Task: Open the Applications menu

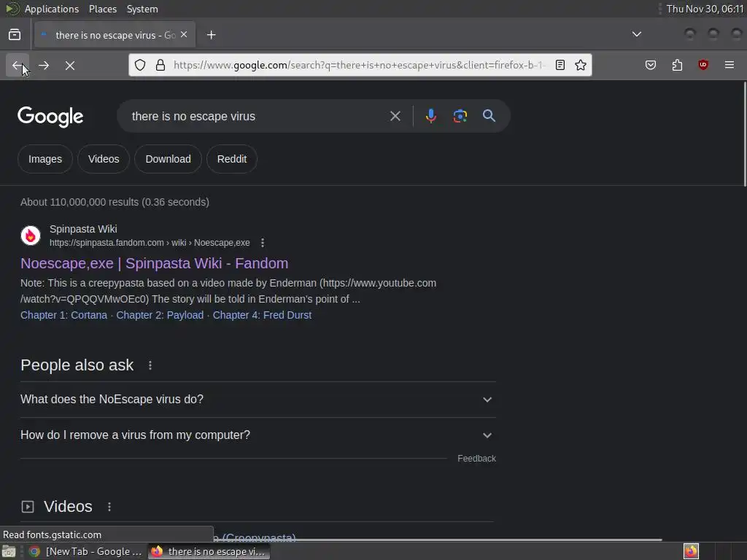Action: coord(52,9)
